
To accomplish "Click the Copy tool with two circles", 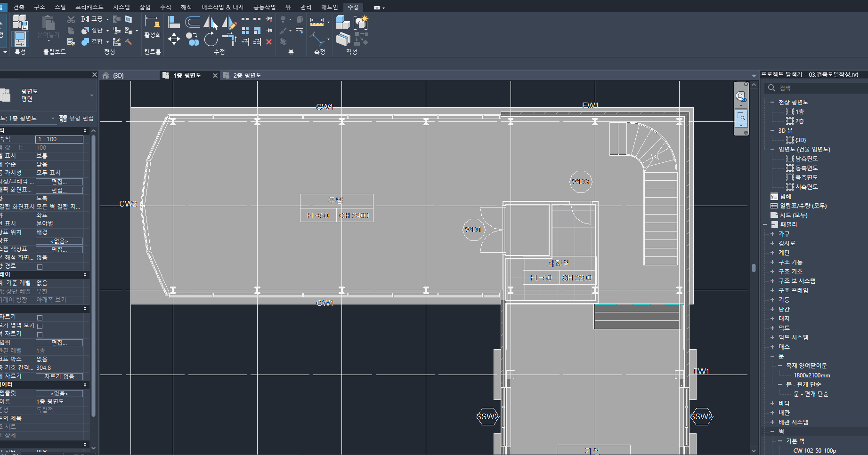I will click(x=192, y=39).
